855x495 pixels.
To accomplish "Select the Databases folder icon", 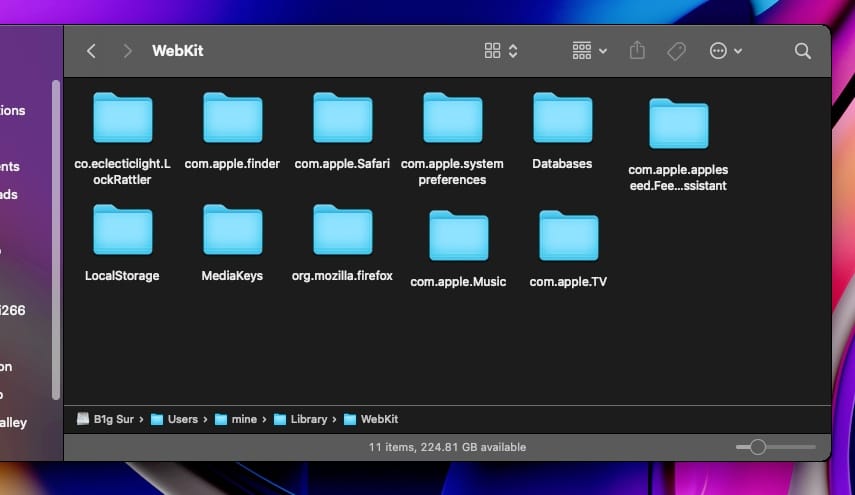I will (x=562, y=118).
